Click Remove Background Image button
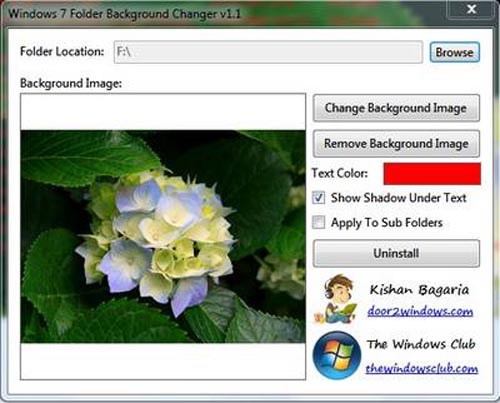This screenshot has height=403, width=500. tap(396, 144)
